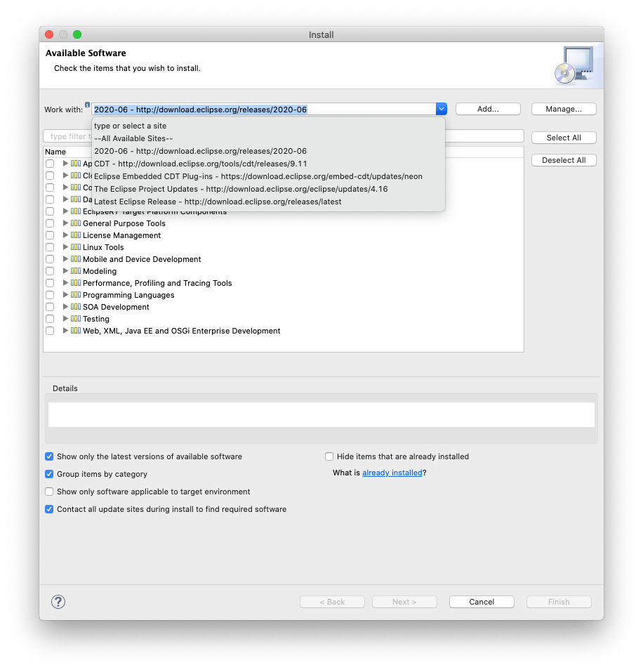Click the Work with dropdown arrow
This screenshot has width=643, height=672.
point(441,109)
